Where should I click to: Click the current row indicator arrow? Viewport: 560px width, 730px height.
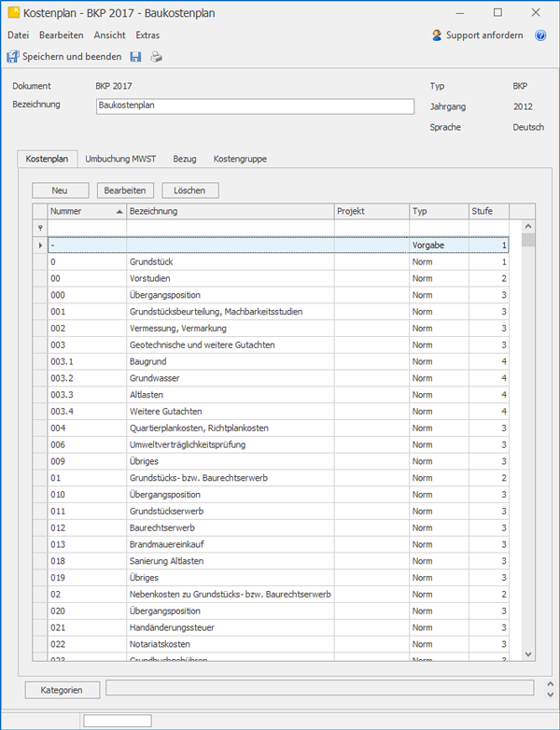click(x=40, y=245)
